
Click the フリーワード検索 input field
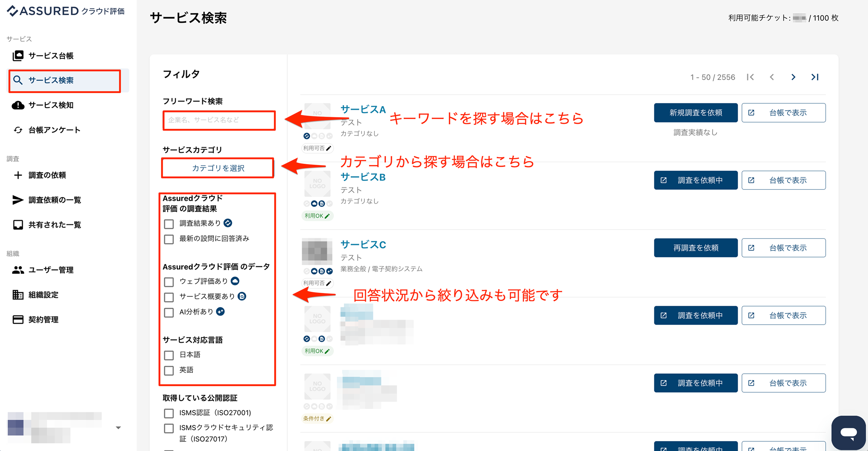pyautogui.click(x=219, y=120)
